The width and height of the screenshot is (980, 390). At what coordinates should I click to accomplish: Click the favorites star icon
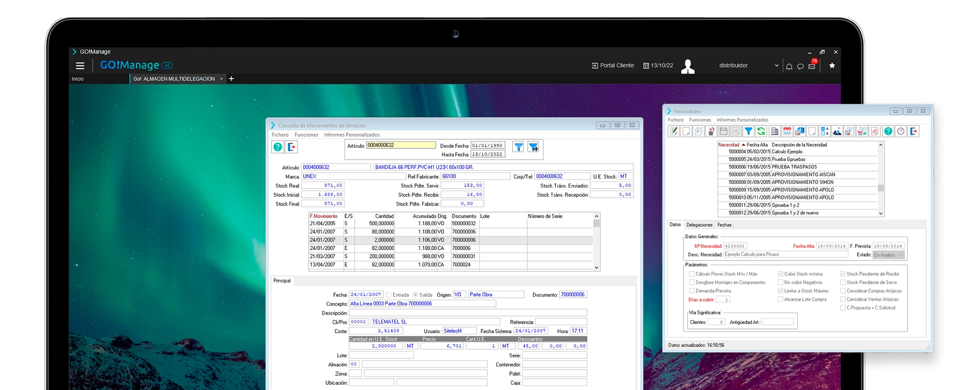[832, 66]
